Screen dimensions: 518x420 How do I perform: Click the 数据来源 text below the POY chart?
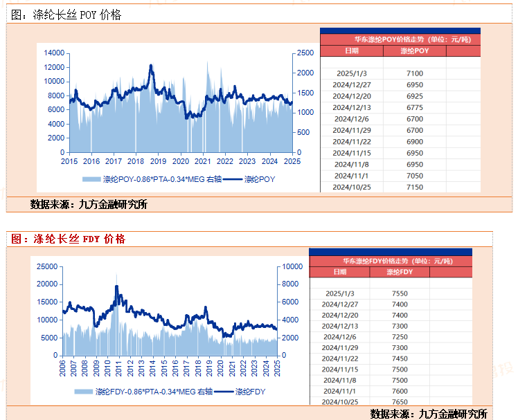pos(89,204)
